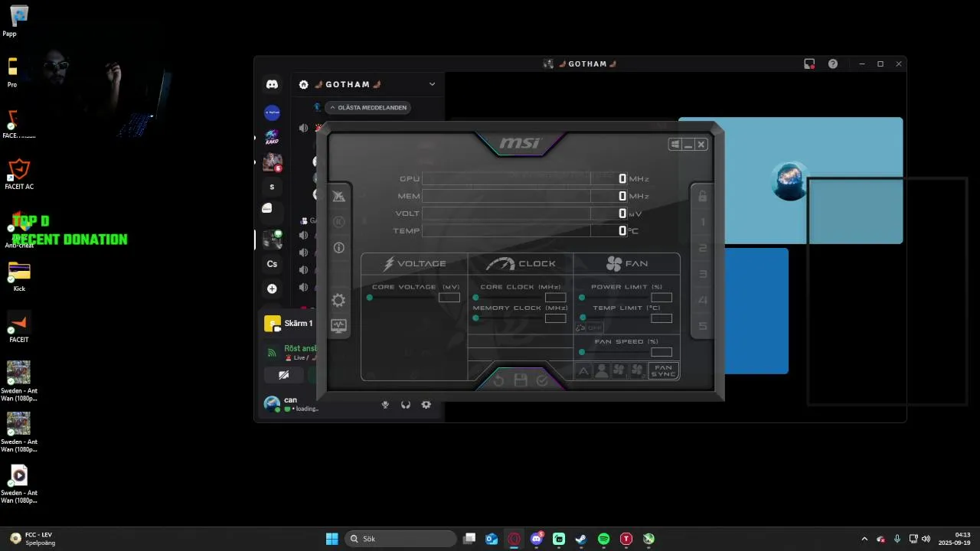Select Afterburner profile slot 1
The width and height of the screenshot is (980, 551).
point(702,222)
